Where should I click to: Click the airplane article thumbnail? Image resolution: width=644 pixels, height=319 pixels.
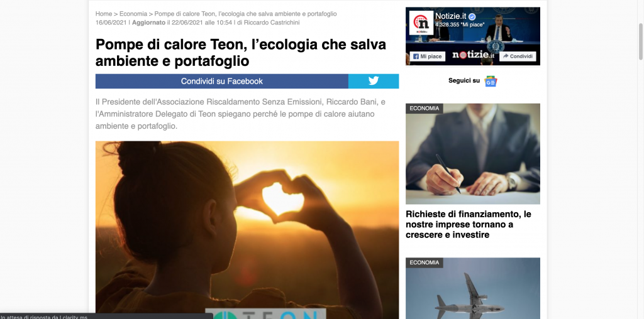pos(473,288)
